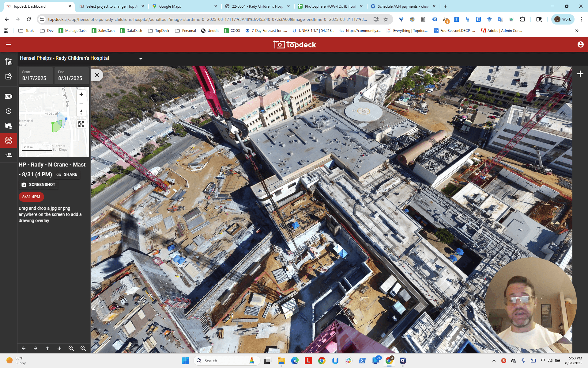Click the SHARE link button
This screenshot has height=368, width=588.
tap(67, 174)
